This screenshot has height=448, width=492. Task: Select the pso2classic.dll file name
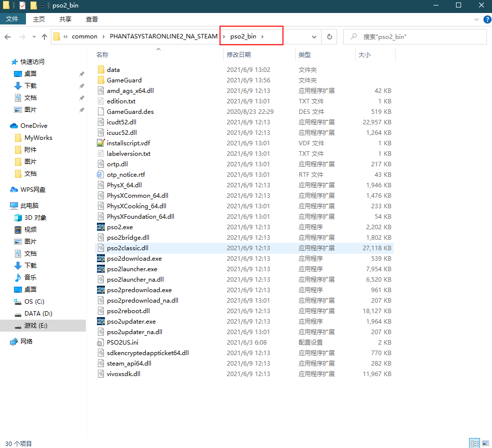[x=127, y=248]
